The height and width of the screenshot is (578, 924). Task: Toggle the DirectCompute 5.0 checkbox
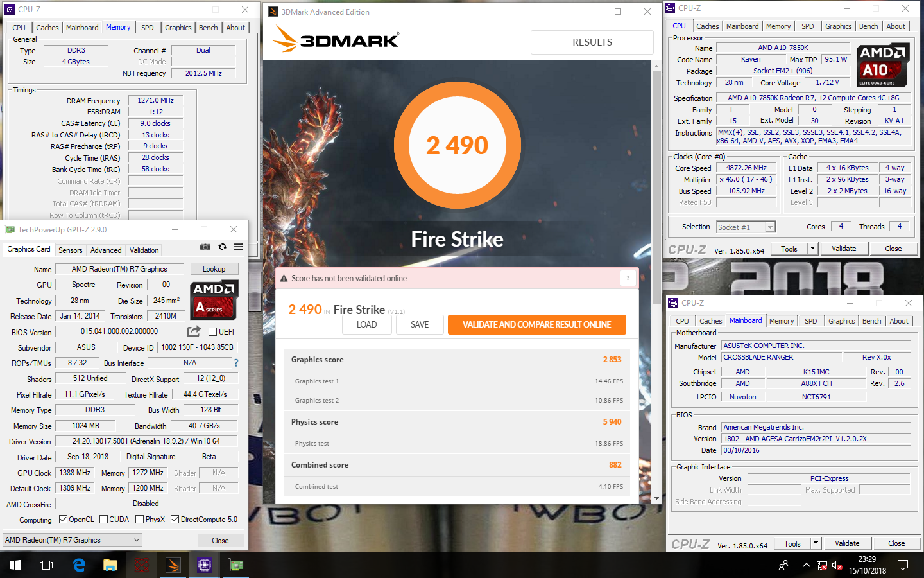pos(175,520)
